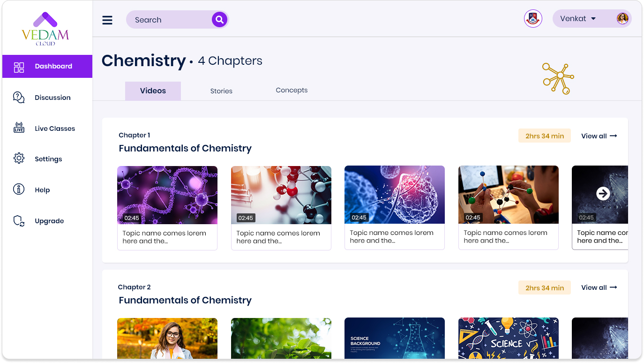
Task: Click the Live Classes broadcast icon
Action: pos(19,128)
